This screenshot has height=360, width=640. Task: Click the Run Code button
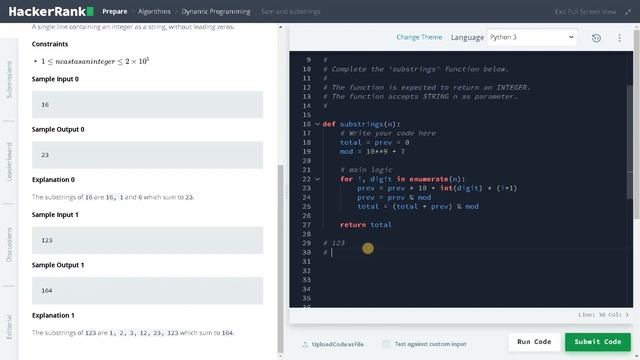click(x=534, y=342)
